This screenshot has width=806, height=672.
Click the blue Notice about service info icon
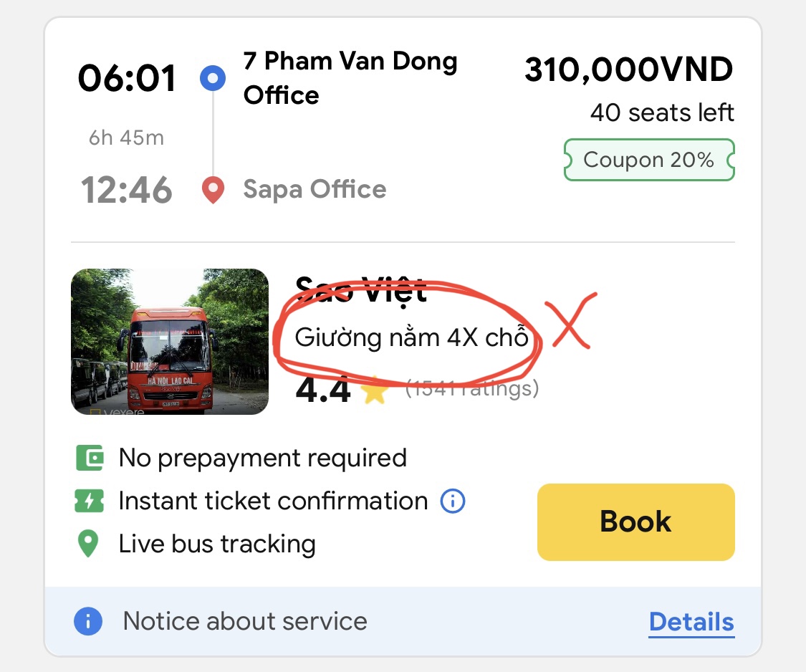click(88, 621)
